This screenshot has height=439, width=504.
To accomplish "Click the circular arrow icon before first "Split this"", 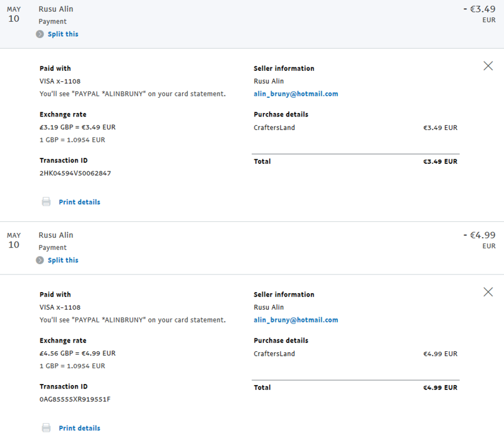I will point(40,34).
